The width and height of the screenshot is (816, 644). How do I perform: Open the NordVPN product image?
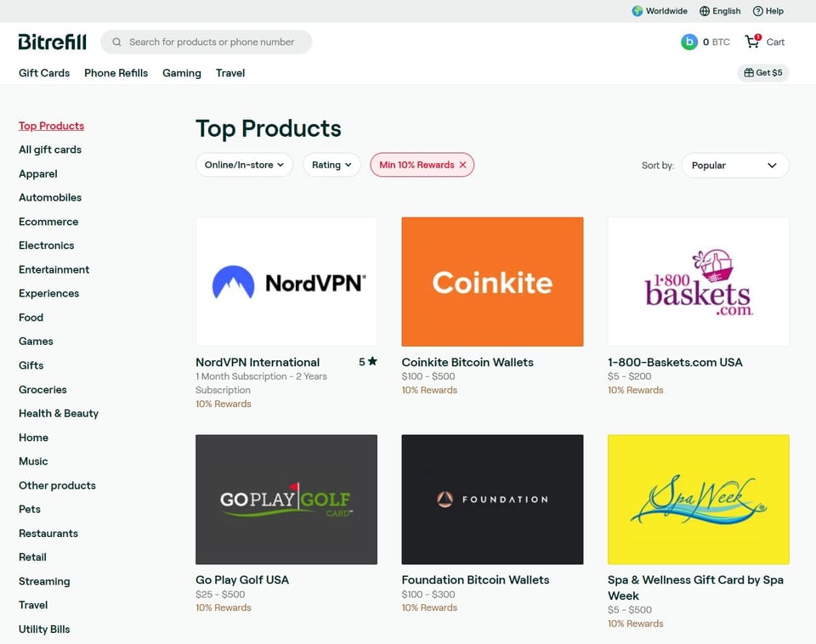point(286,281)
